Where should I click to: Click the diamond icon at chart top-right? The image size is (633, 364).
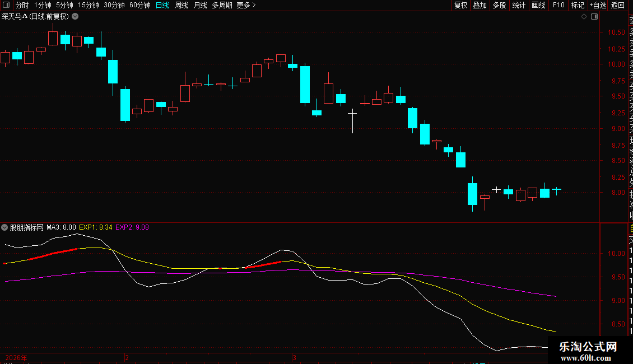click(584, 17)
